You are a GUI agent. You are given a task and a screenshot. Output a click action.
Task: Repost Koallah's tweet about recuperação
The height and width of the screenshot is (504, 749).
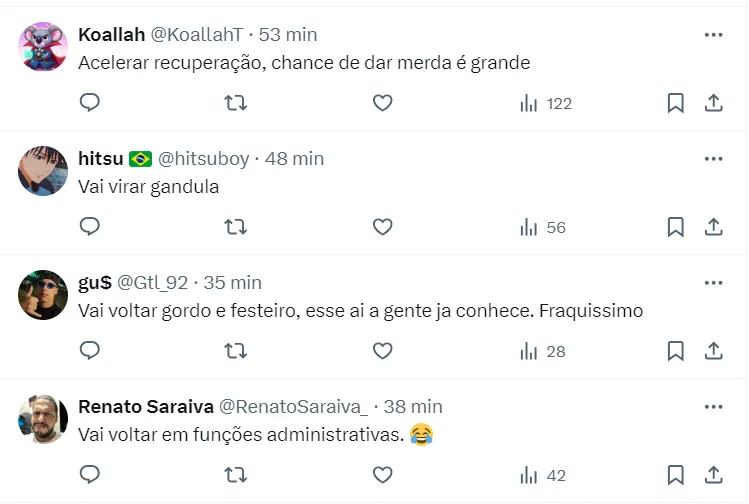coord(236,103)
